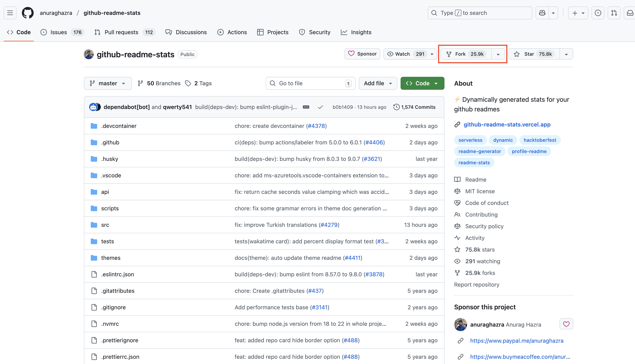Open the Add file dropdown

click(x=378, y=83)
